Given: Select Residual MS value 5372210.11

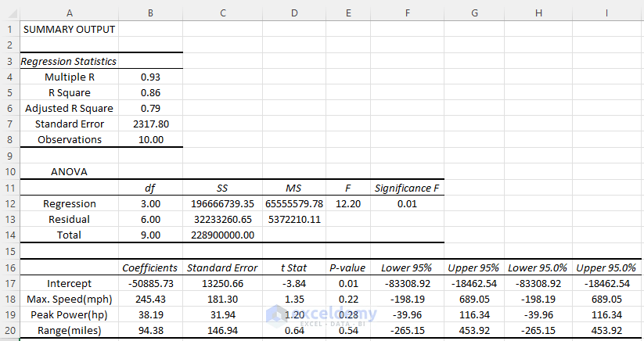Looking at the screenshot, I should coord(294,219).
